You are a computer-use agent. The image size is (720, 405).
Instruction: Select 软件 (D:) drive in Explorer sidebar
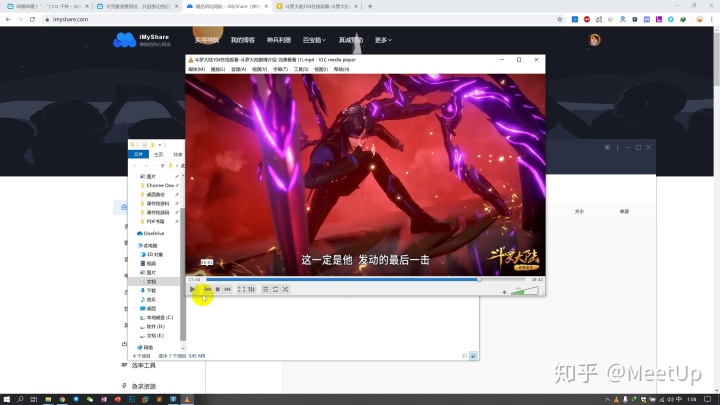[152, 326]
